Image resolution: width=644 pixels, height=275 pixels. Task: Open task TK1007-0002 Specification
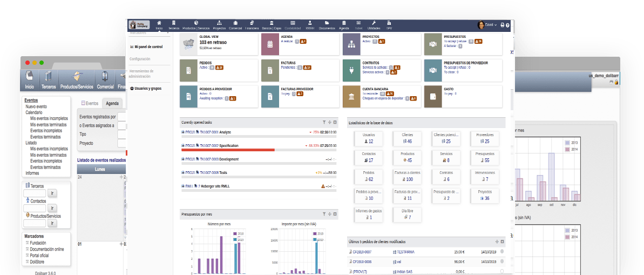click(x=219, y=145)
